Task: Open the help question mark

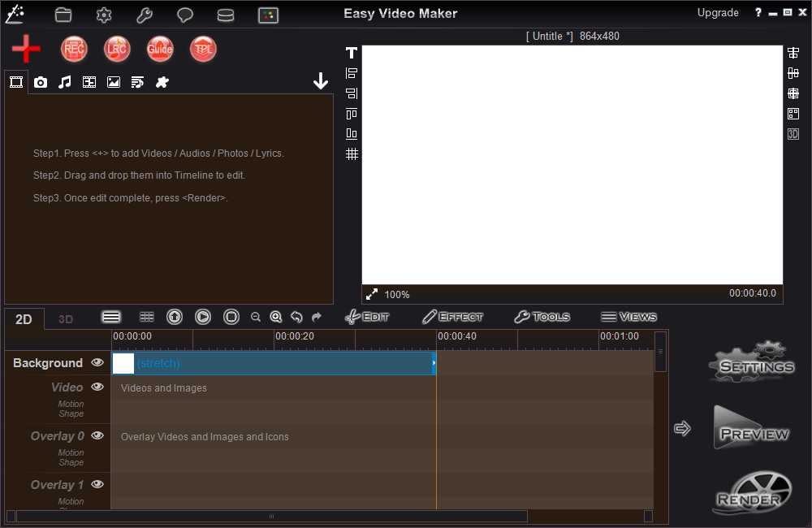Action: pos(758,12)
